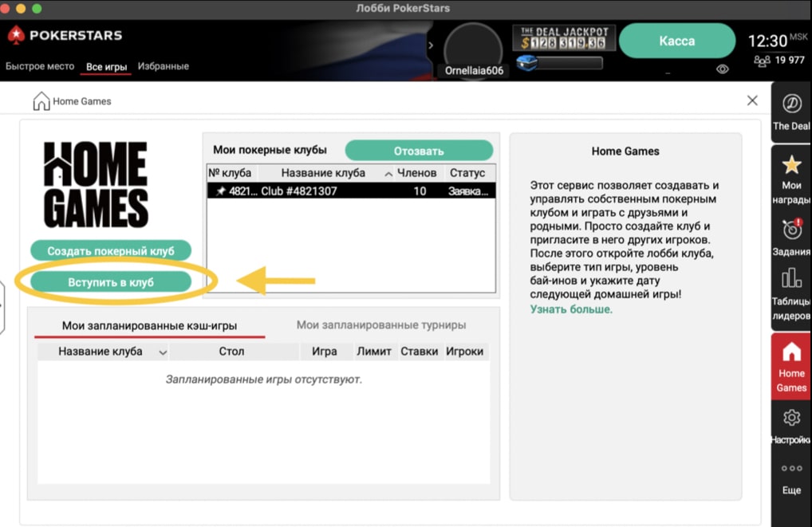Click Создать покерный клуб button

click(x=111, y=250)
